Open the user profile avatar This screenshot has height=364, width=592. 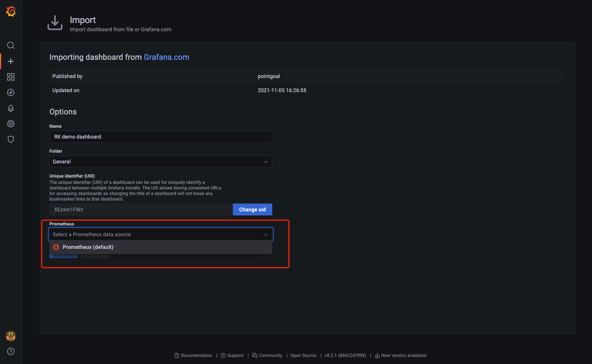pyautogui.click(x=11, y=336)
